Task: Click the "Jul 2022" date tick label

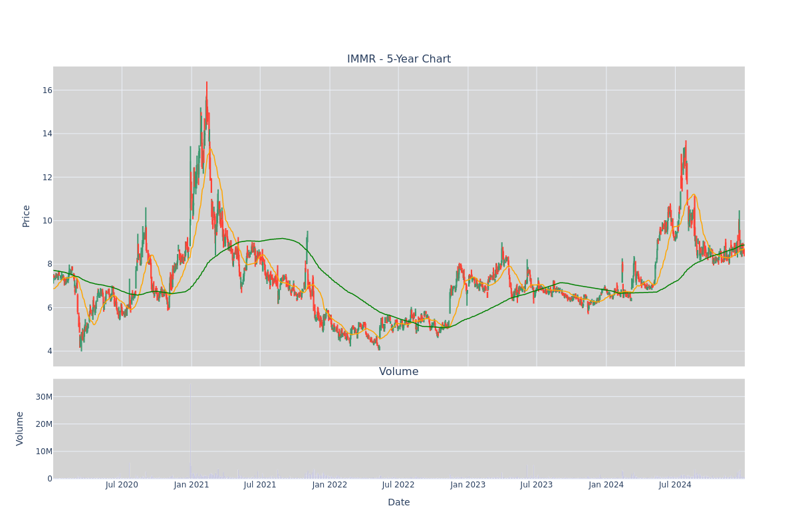Action: (398, 485)
